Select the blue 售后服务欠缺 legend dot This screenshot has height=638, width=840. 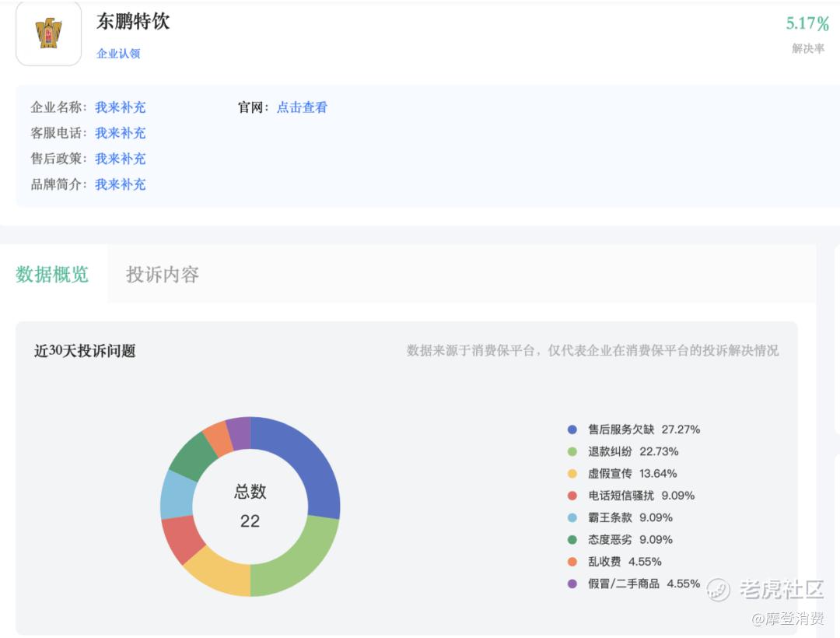click(x=572, y=429)
